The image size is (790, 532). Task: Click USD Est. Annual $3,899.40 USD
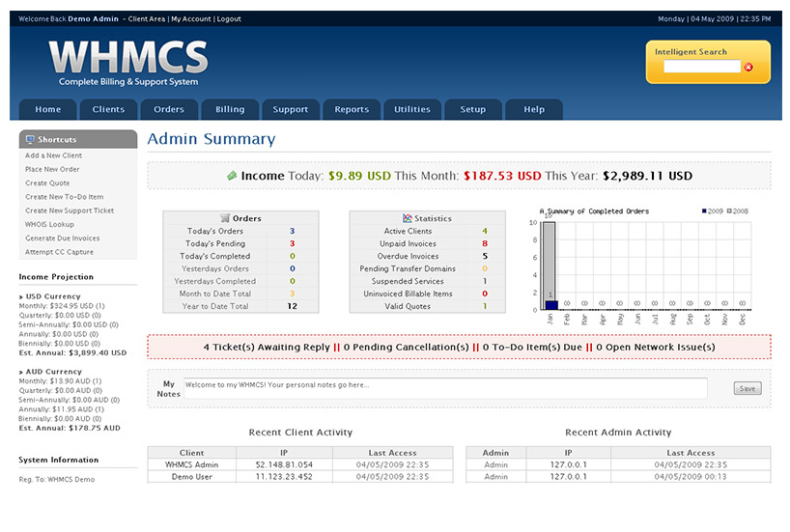tap(72, 353)
